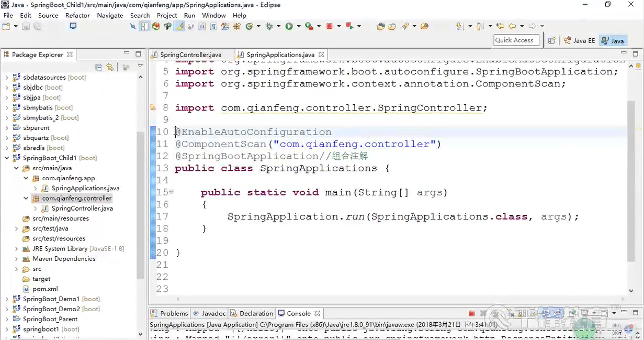Click the Back navigation arrow icon
The height and width of the screenshot is (340, 644).
click(x=512, y=26)
